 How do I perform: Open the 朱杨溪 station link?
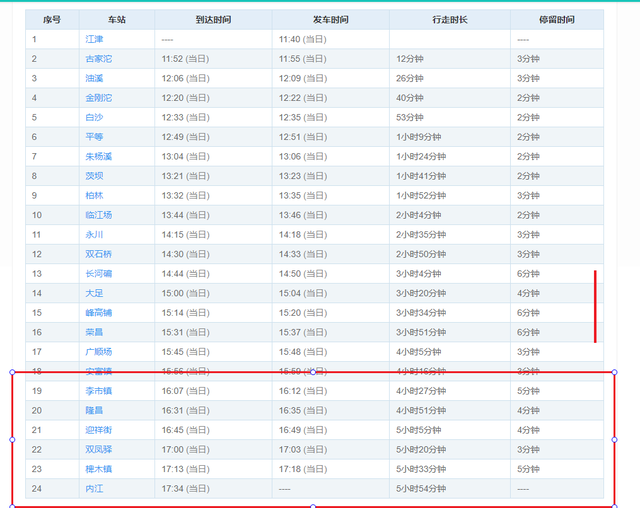pyautogui.click(x=98, y=157)
